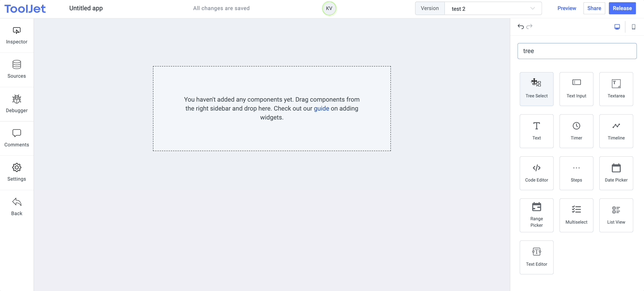
Task: Click the Back arrow icon
Action: [17, 202]
